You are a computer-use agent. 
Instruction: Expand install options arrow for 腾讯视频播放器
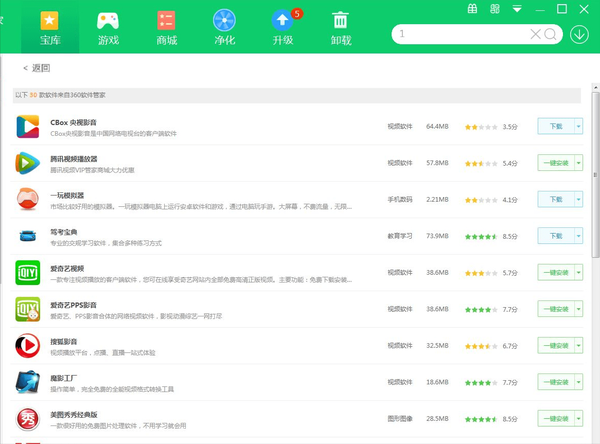coord(579,163)
